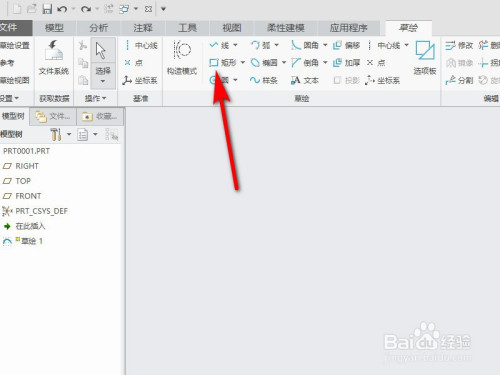The width and height of the screenshot is (500, 375).
Task: Select the 偏移 (Offset) tool
Action: (x=347, y=45)
